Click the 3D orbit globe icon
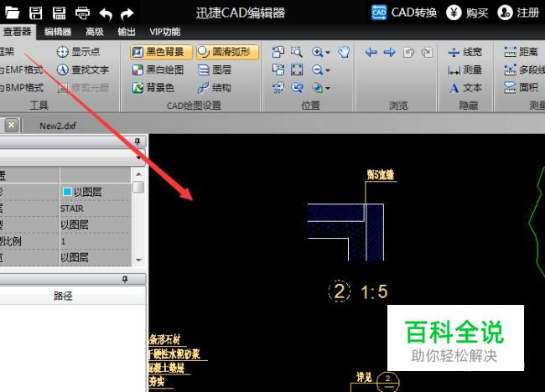 (x=317, y=88)
